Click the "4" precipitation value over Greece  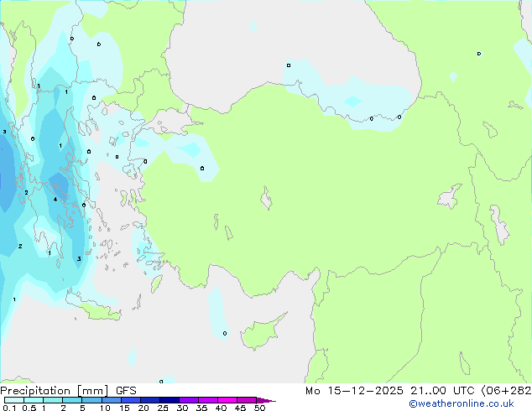(x=55, y=199)
